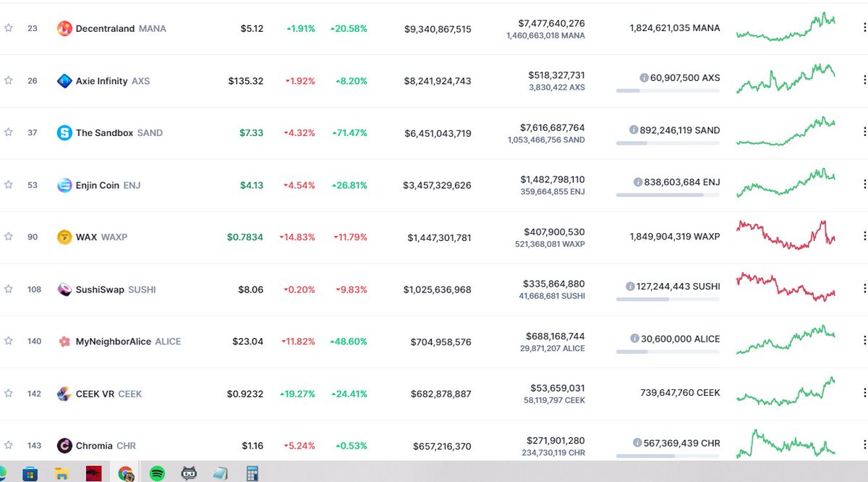
Task: Expand the more-options menu for SushiSwap
Action: click(x=864, y=288)
